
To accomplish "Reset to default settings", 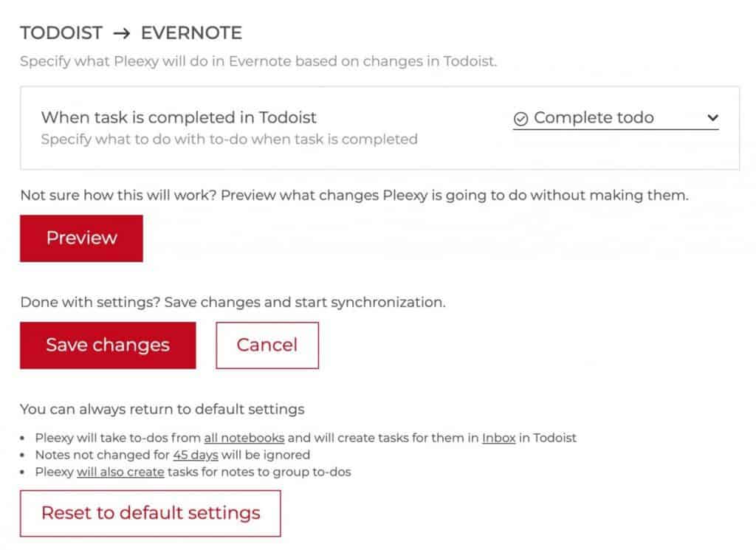I will point(151,513).
